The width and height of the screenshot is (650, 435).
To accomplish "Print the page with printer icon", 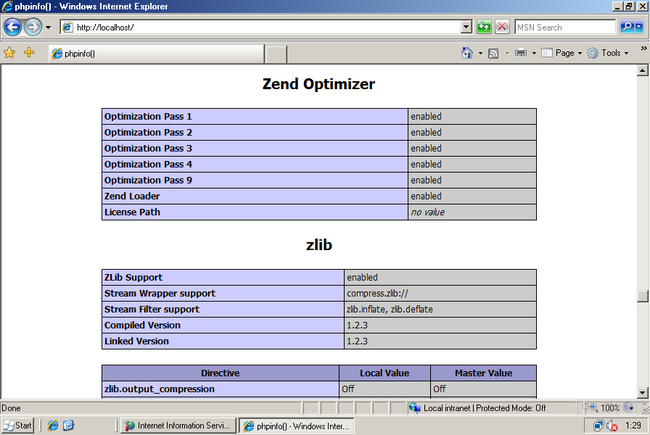I will (521, 53).
